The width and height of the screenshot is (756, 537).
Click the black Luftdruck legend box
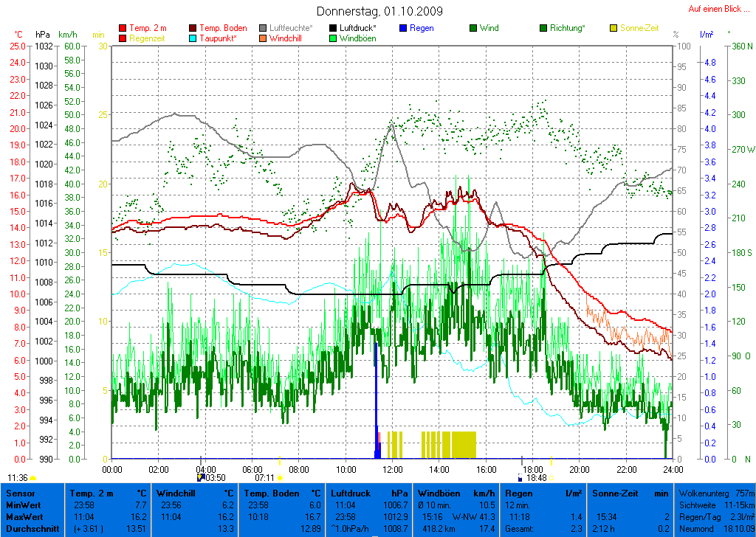(333, 29)
